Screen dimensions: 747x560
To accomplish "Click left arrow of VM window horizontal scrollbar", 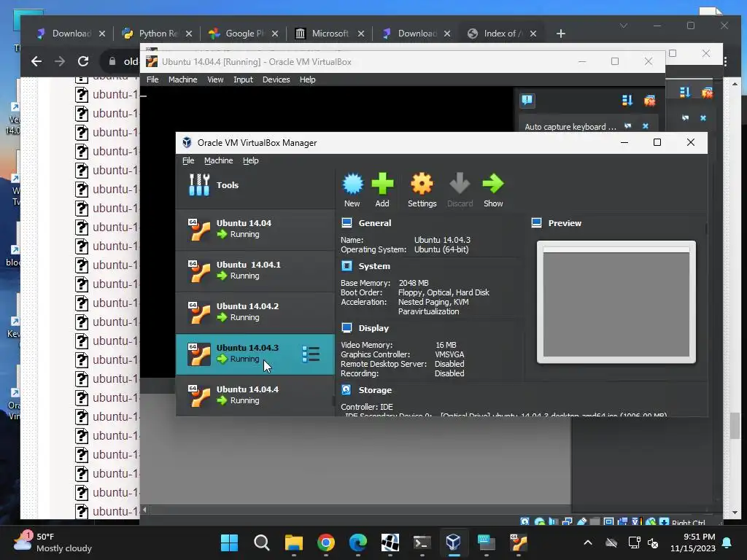I will 145,510.
